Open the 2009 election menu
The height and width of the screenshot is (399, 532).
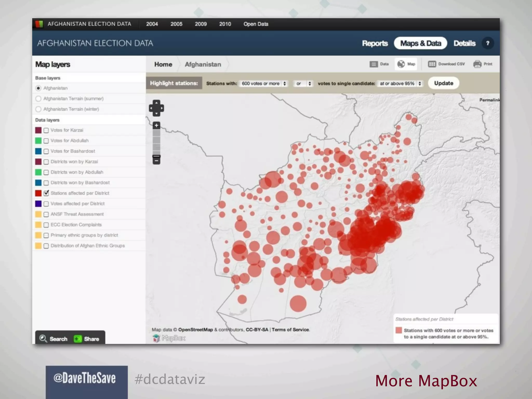201,24
